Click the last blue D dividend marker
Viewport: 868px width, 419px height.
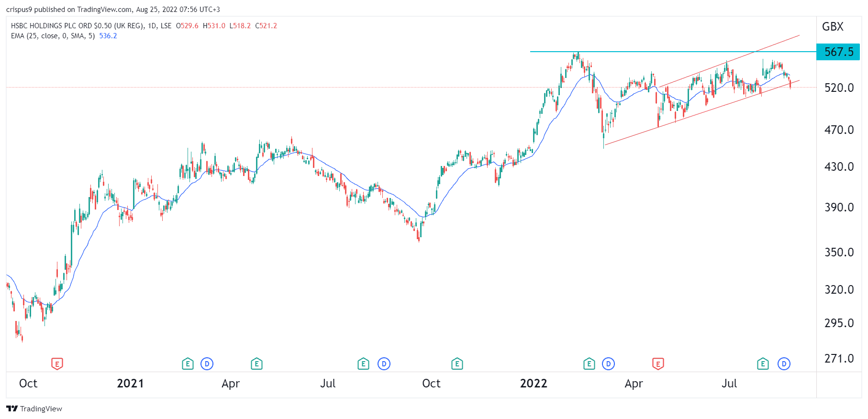784,364
